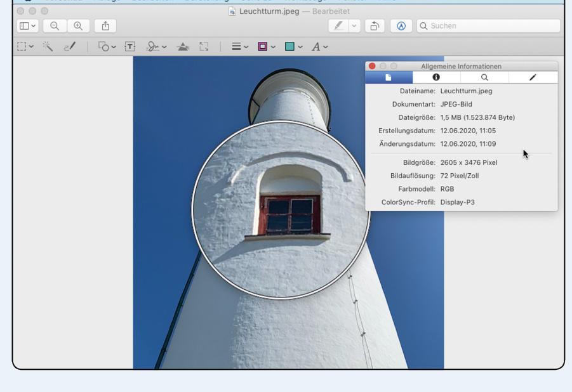The width and height of the screenshot is (572, 392).
Task: Toggle the Markup toolbar button
Action: 401,26
